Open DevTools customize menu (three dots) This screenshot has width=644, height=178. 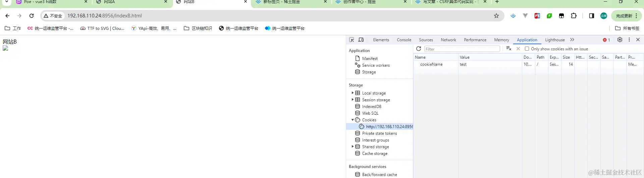click(x=629, y=40)
